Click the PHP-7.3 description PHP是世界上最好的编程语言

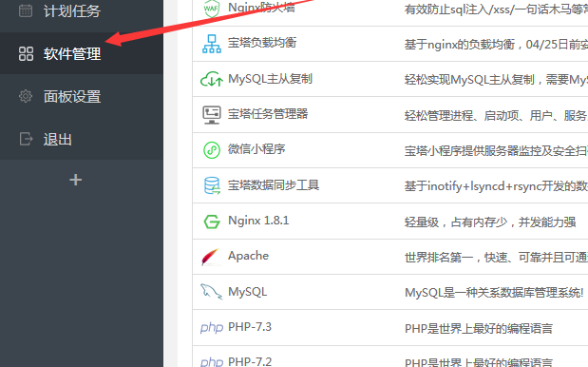pos(479,328)
